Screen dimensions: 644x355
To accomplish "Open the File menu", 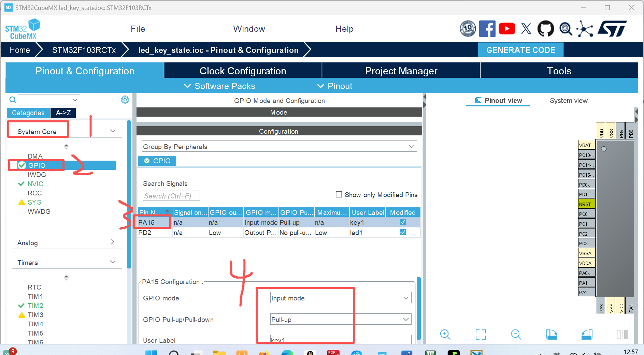I will pyautogui.click(x=138, y=29).
